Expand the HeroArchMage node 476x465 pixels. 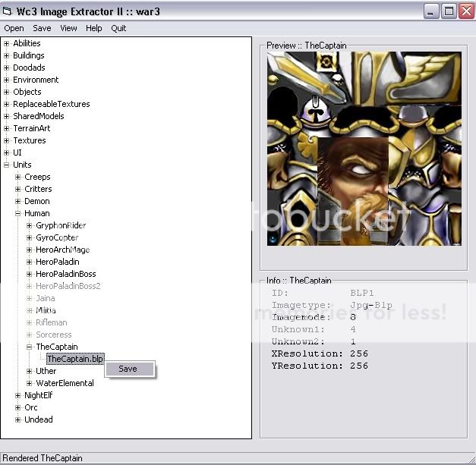(29, 250)
